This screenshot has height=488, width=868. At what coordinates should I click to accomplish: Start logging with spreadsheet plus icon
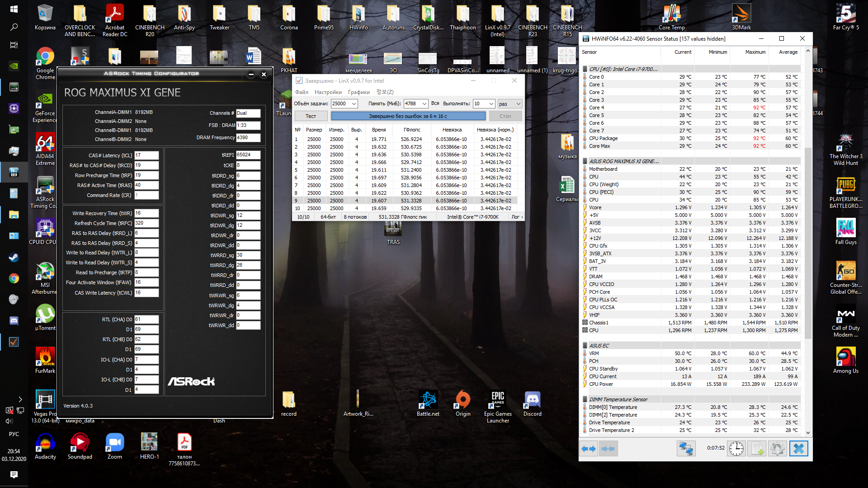coord(758,449)
